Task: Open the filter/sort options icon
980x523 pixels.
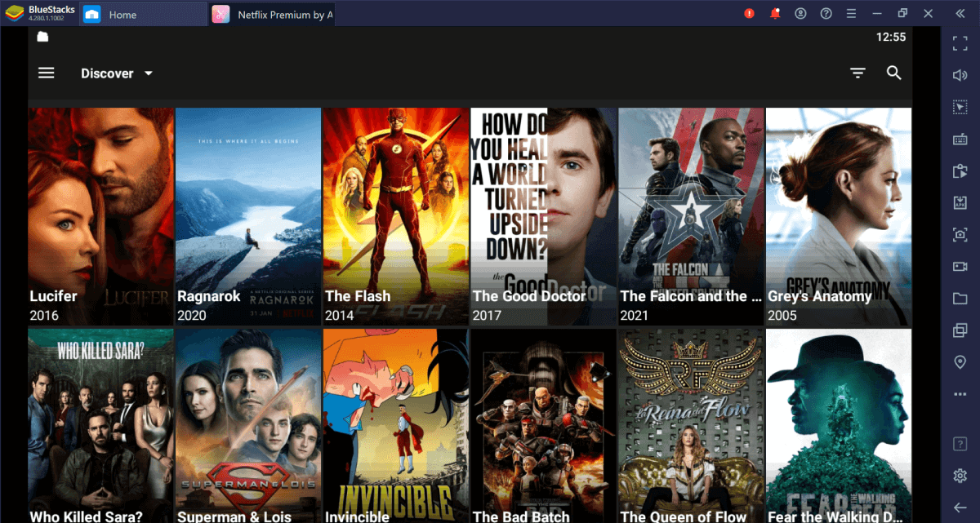Action: (x=857, y=73)
